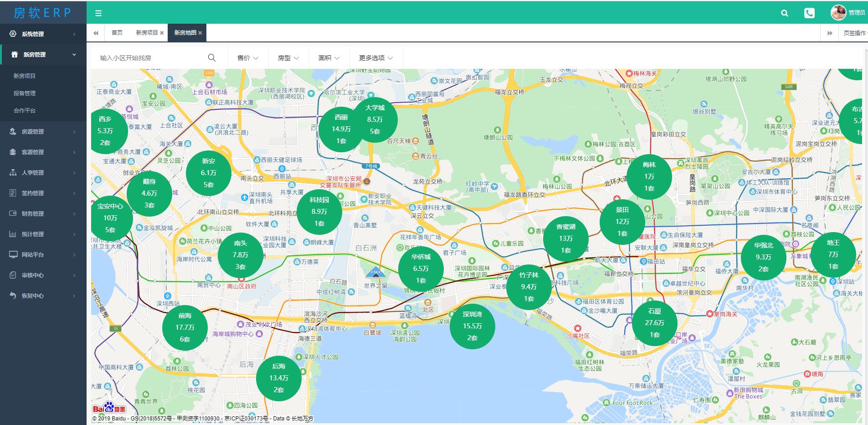This screenshot has height=425, width=868.
Task: Click the 管理员 username label
Action: [x=857, y=13]
